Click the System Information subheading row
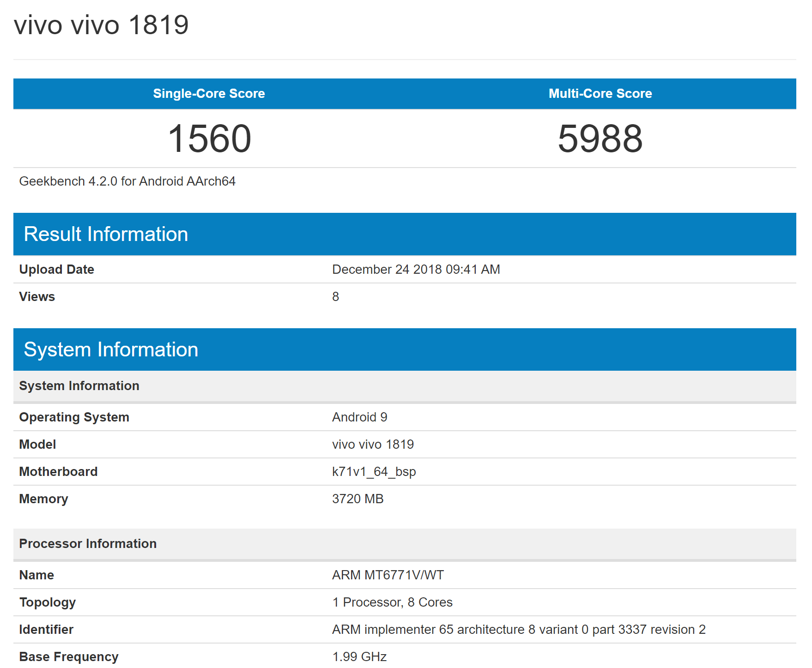This screenshot has width=812, height=668. point(79,385)
